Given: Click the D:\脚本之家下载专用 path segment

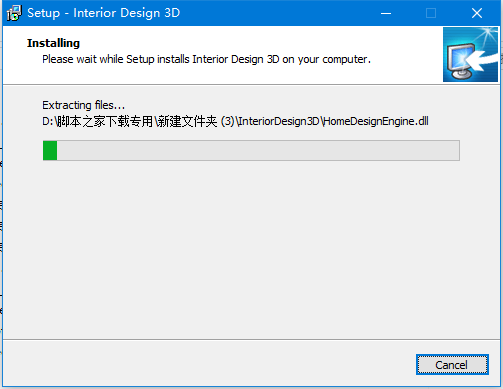Looking at the screenshot, I should 97,121.
